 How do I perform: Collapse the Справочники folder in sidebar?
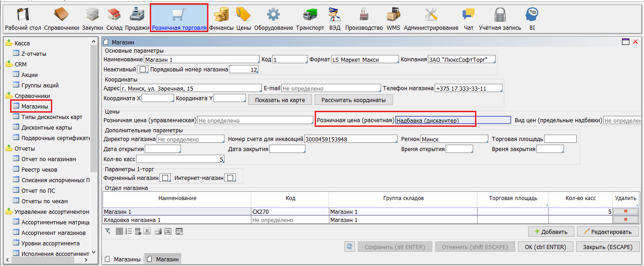9,96
